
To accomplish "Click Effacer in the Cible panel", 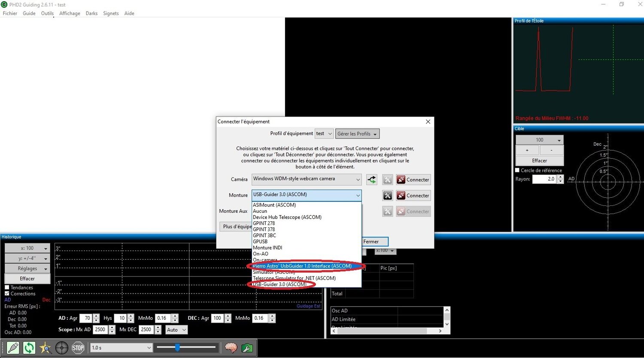I will [x=540, y=160].
